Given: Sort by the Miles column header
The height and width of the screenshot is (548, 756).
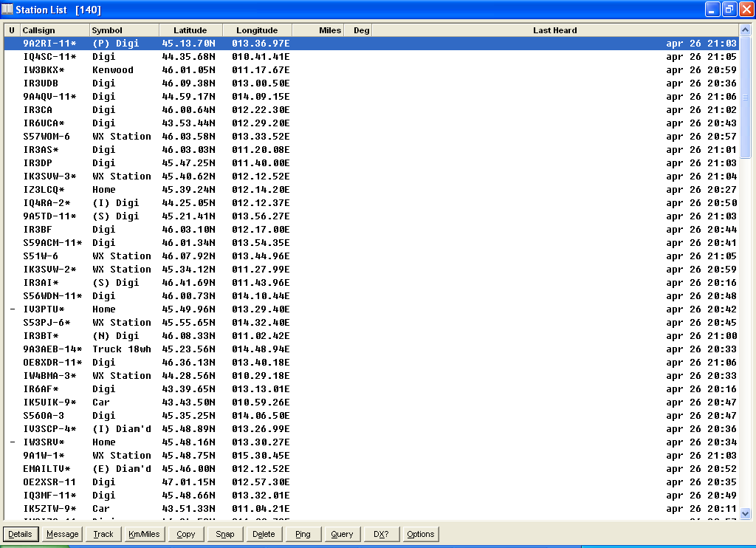Looking at the screenshot, I should [317, 30].
